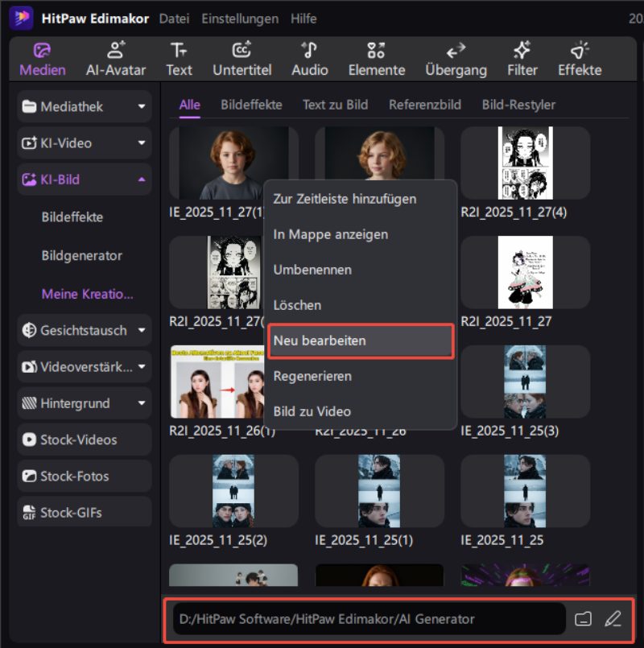The image size is (644, 648).
Task: Collapse the KI-Bild section
Action: (x=85, y=180)
